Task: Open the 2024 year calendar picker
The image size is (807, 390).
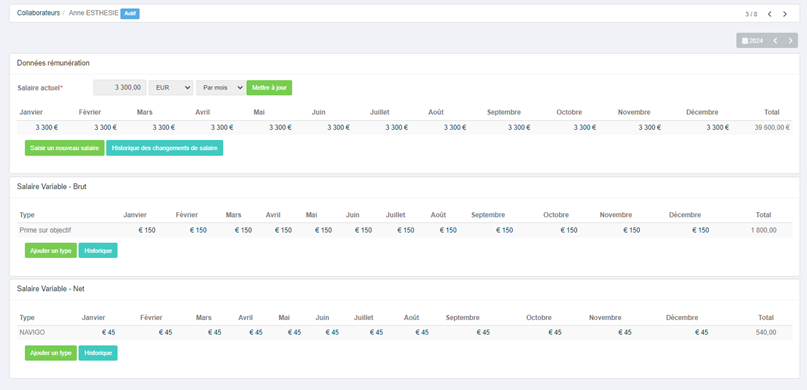Action: (x=752, y=41)
